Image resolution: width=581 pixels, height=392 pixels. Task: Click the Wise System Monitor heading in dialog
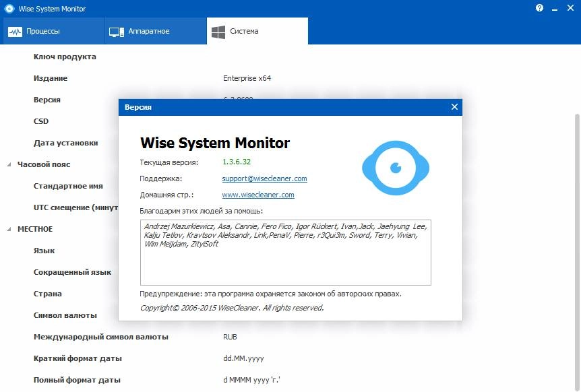pyautogui.click(x=215, y=143)
